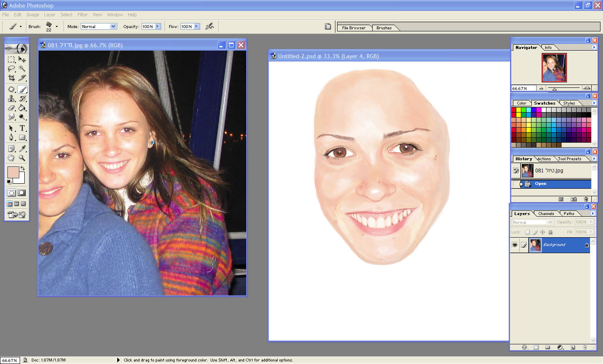Expand the Opacity slider arrow
This screenshot has height=364, width=603.
pyautogui.click(x=157, y=26)
